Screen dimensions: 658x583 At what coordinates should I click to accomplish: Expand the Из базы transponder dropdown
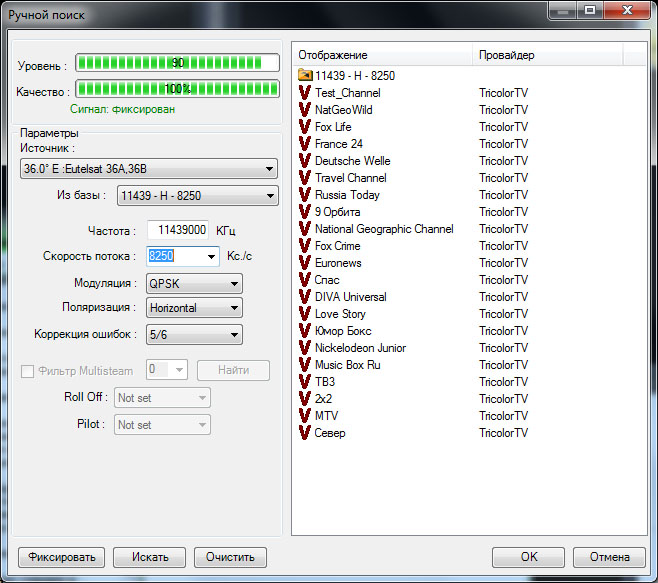pyautogui.click(x=197, y=196)
